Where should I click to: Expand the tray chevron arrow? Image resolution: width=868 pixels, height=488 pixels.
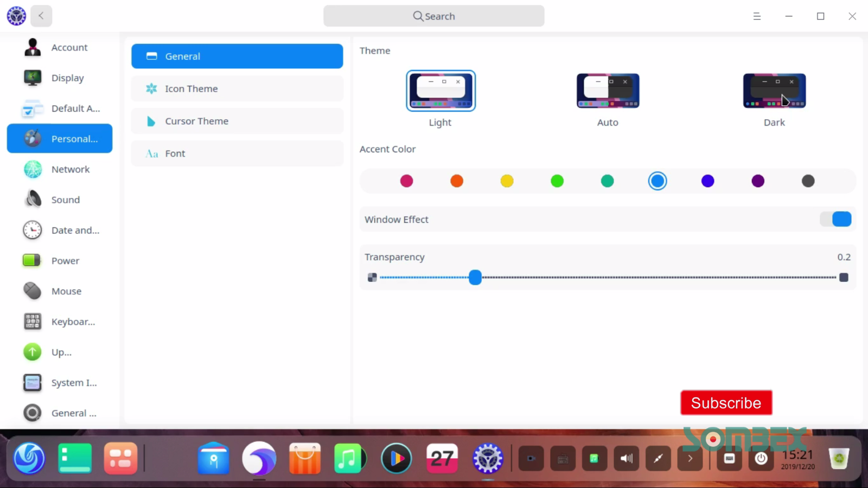pyautogui.click(x=690, y=458)
